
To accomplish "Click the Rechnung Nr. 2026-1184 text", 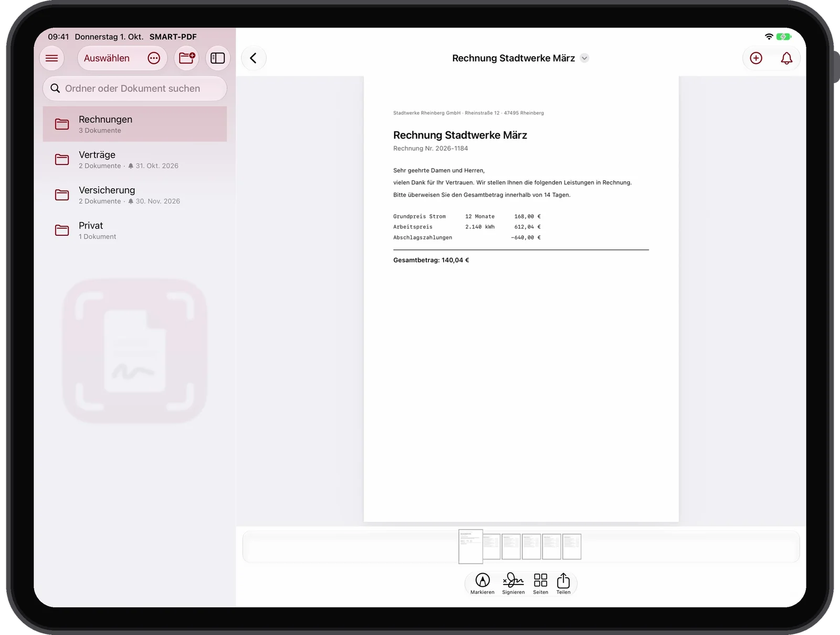I will [x=430, y=149].
